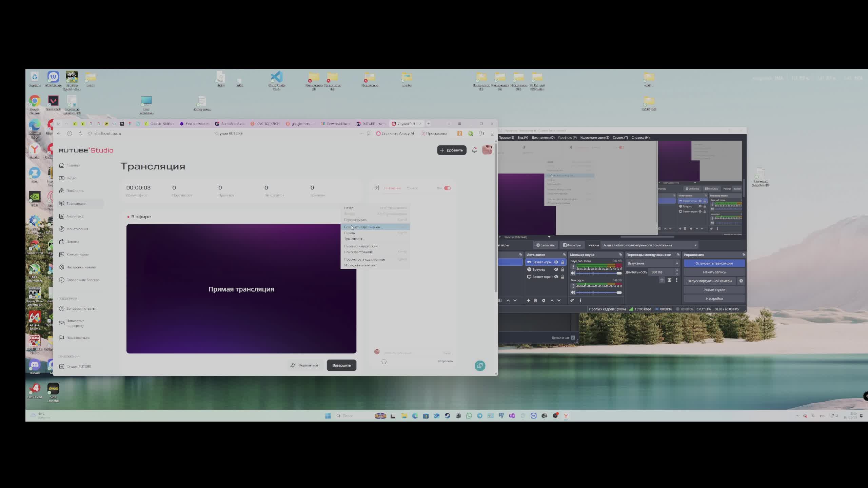
Task: Mute the Звук раб. стола speaker icon
Action: coord(573,273)
